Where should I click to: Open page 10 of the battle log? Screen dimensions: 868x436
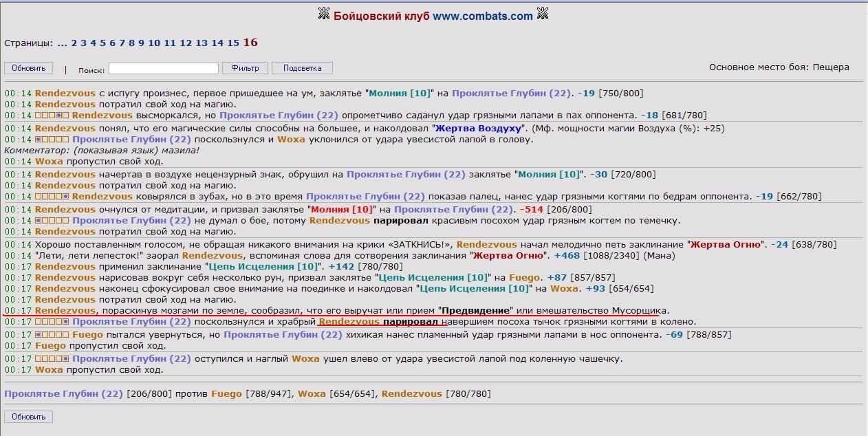pos(154,43)
